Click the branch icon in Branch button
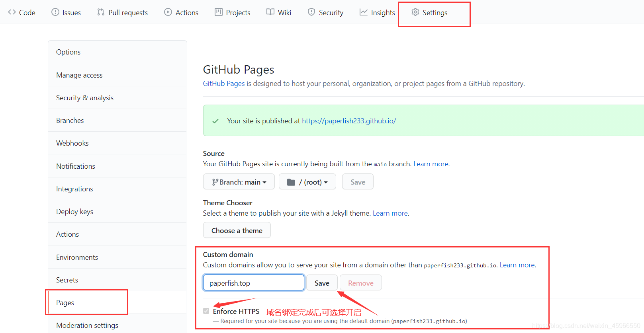The image size is (644, 333). click(215, 182)
